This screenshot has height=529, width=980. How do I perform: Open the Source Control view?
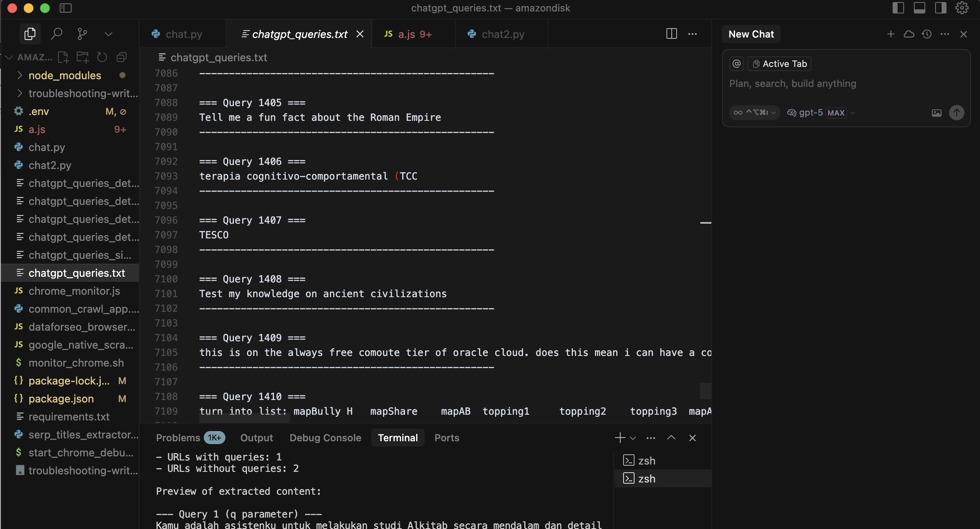click(82, 34)
